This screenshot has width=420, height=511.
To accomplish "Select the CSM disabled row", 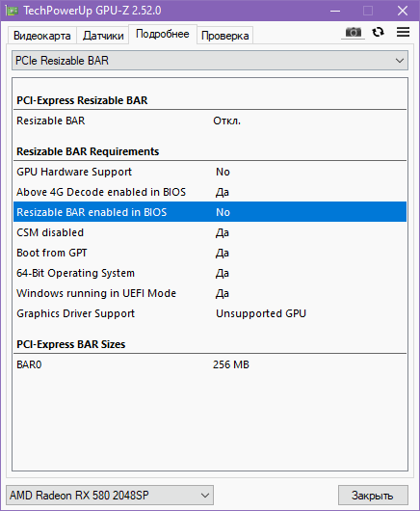I will coord(210,232).
